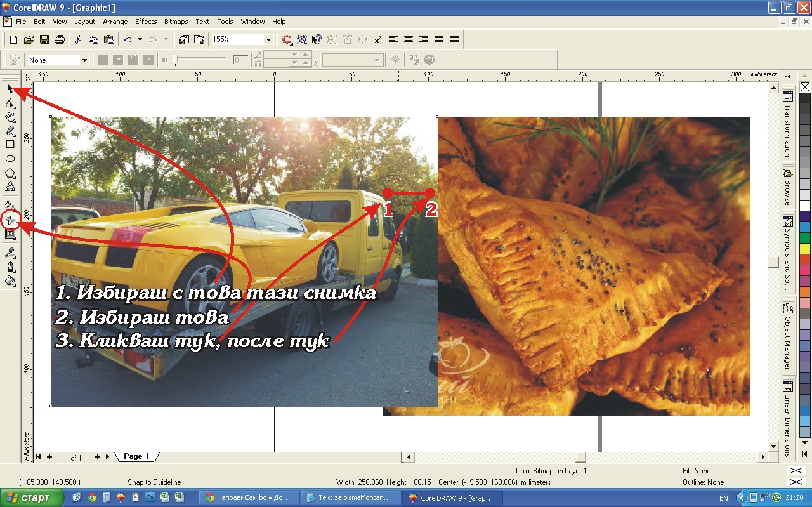Image resolution: width=812 pixels, height=507 pixels.
Task: Select the Text tool
Action: [x=10, y=187]
